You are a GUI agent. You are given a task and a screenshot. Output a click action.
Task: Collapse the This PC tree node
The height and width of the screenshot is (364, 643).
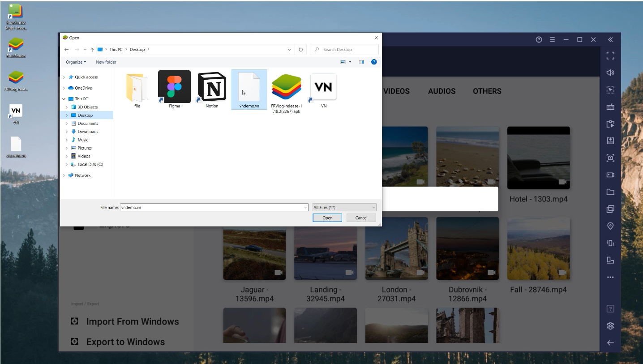coord(64,99)
